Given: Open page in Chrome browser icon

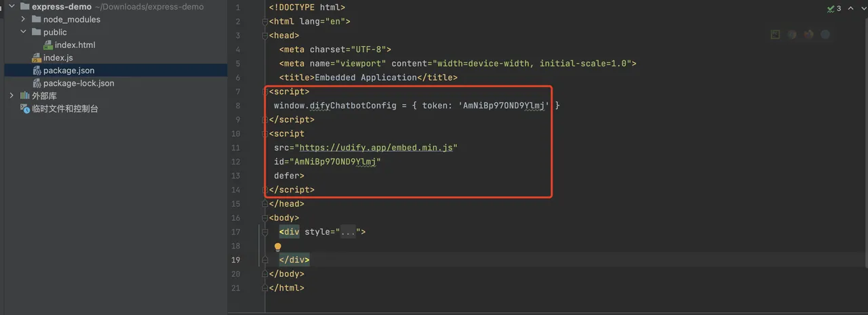Looking at the screenshot, I should pos(792,35).
